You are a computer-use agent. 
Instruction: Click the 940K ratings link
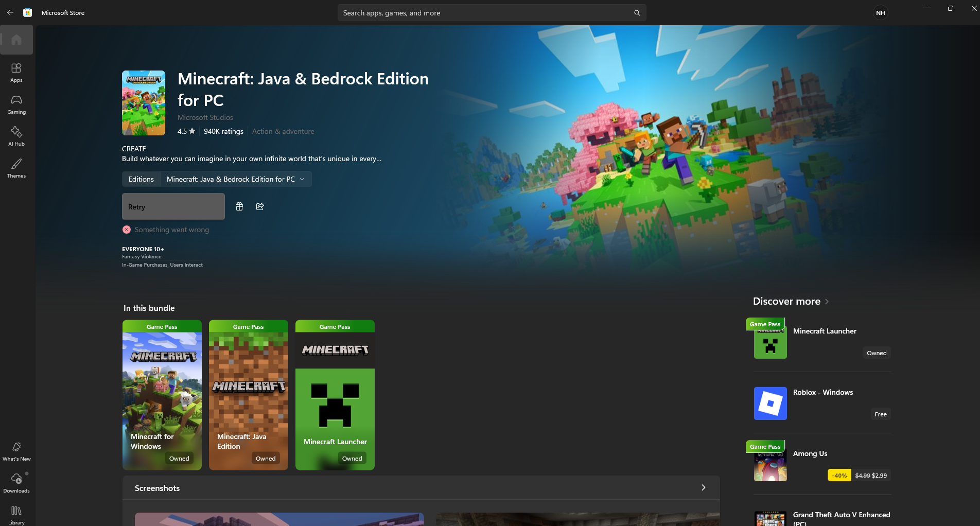click(x=223, y=131)
